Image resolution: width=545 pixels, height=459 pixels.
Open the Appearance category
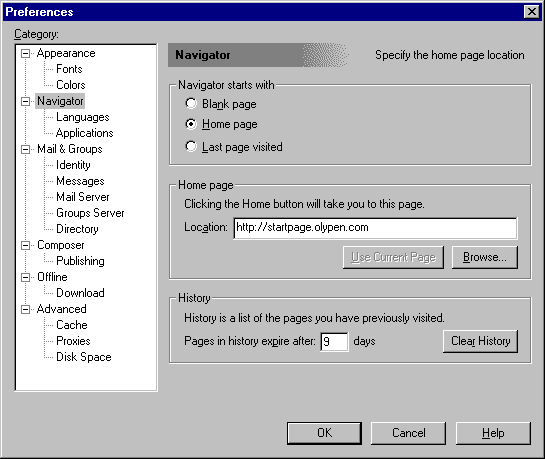click(x=66, y=53)
